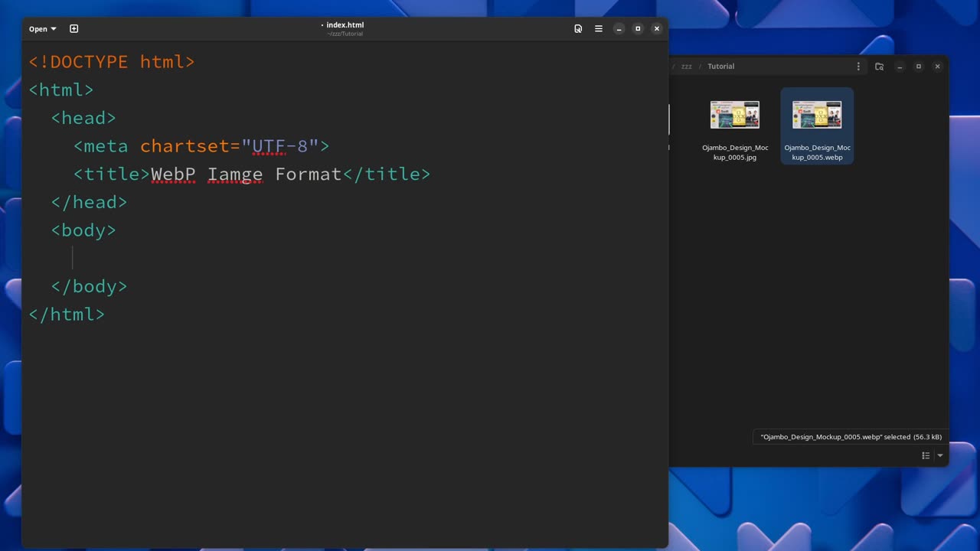Click the closing </body> tag line
980x551 pixels.
coord(89,286)
